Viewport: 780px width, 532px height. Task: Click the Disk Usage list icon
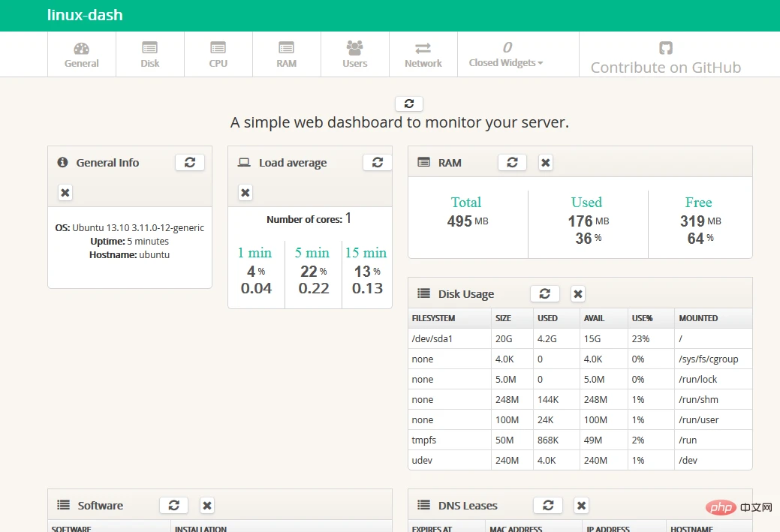click(424, 293)
